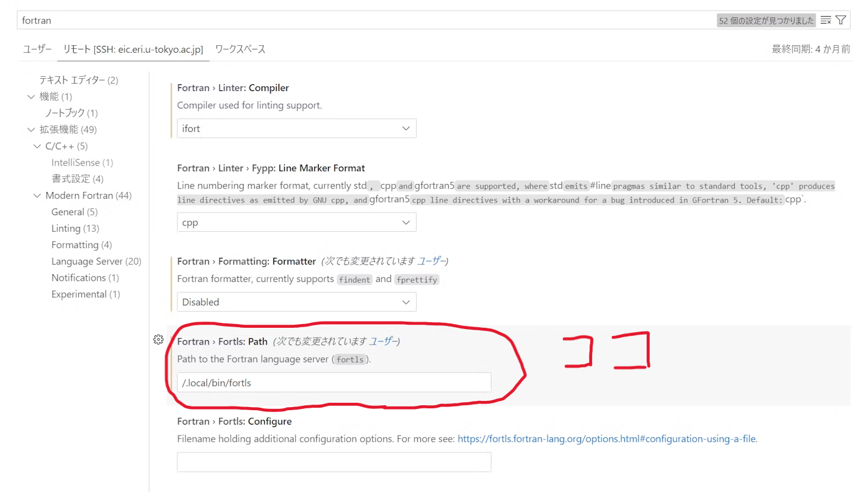Click the Fortls: Configure setting title

click(234, 421)
